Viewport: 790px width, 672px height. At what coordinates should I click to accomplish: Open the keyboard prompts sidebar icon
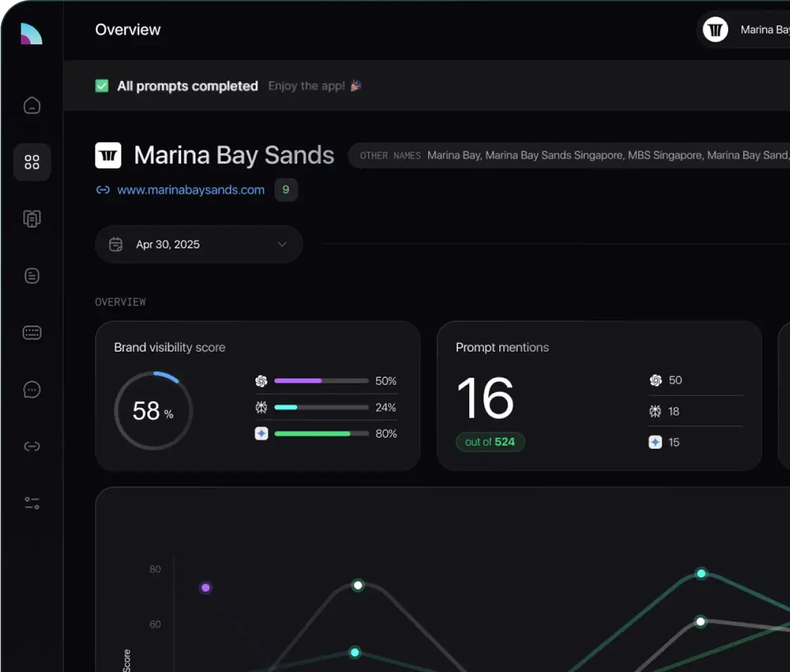[x=32, y=333]
